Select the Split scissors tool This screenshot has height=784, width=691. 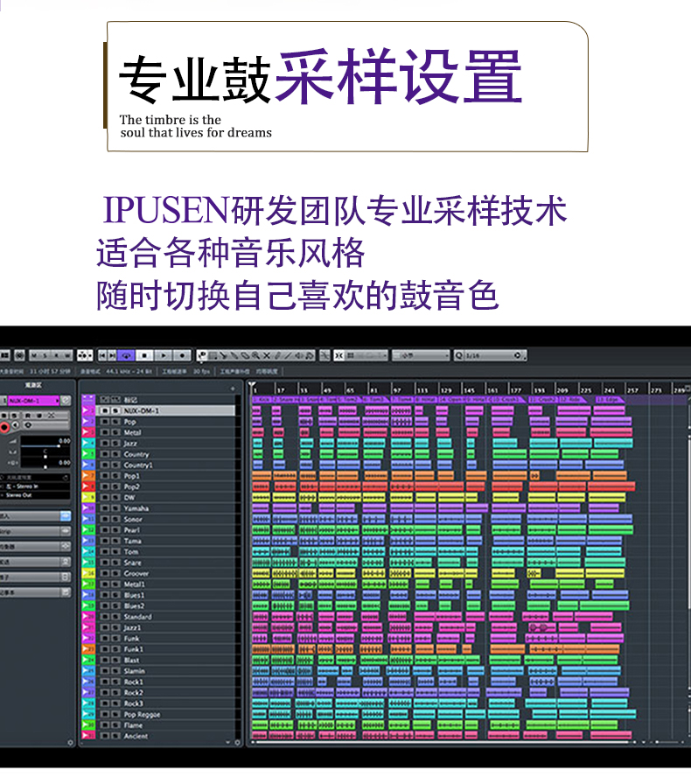coord(224,355)
